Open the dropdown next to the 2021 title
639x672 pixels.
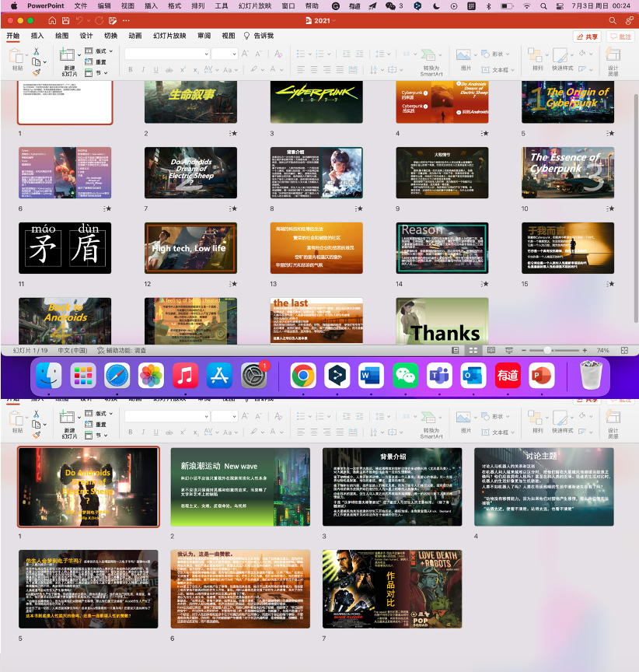334,20
